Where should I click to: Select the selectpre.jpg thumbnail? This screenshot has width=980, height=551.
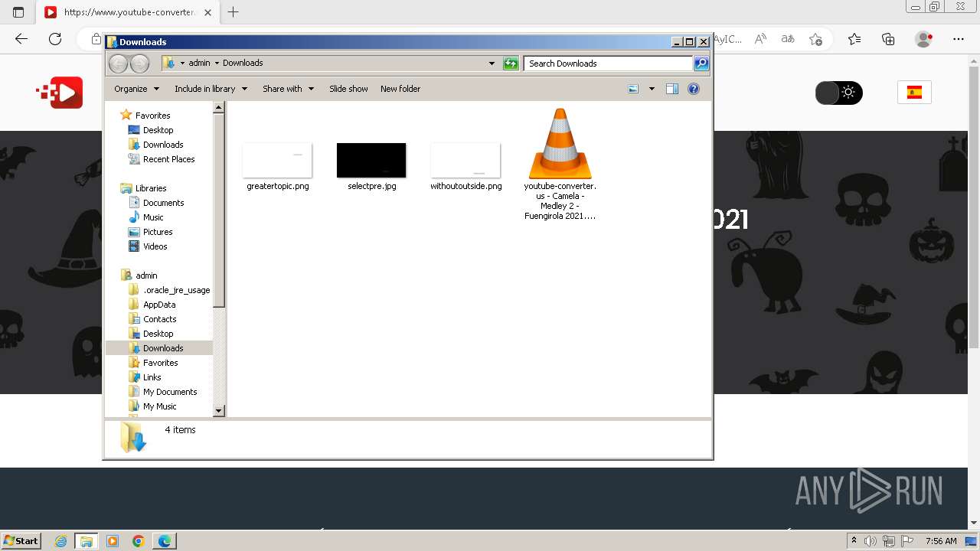(371, 160)
